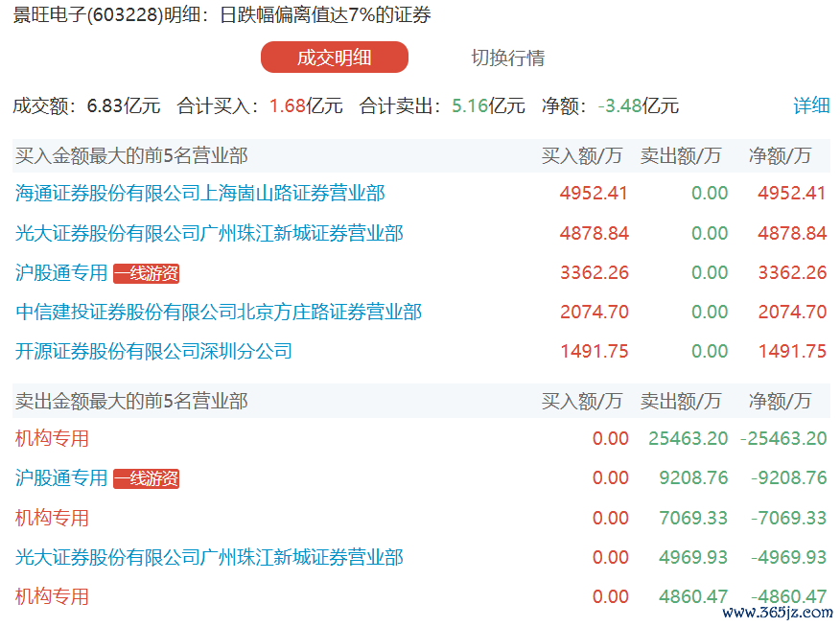Click the 9208.76 sell amount cell
Viewport: 840px width, 627px height.
pyautogui.click(x=693, y=478)
